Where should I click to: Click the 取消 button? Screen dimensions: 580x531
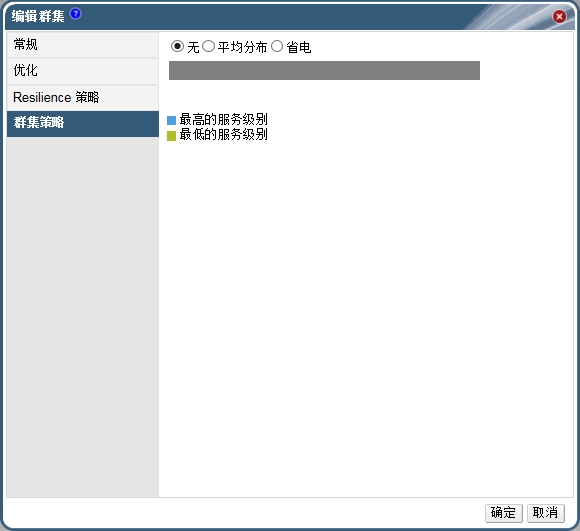[546, 513]
